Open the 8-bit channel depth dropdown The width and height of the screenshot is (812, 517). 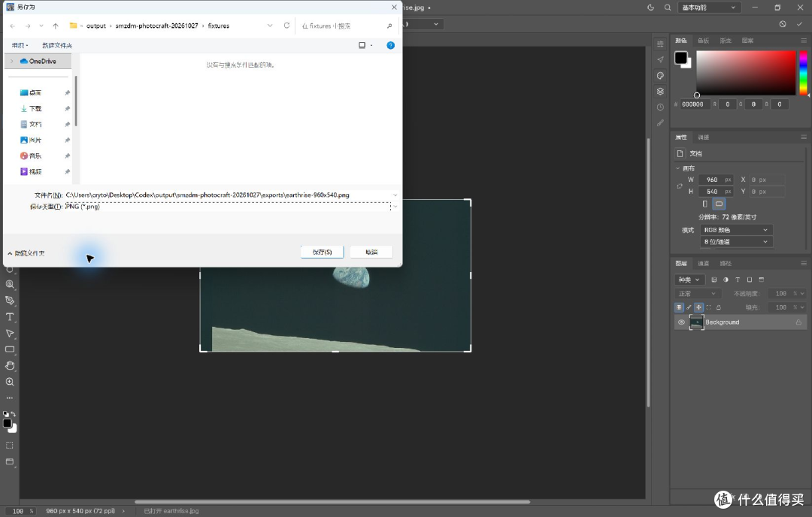click(x=736, y=242)
